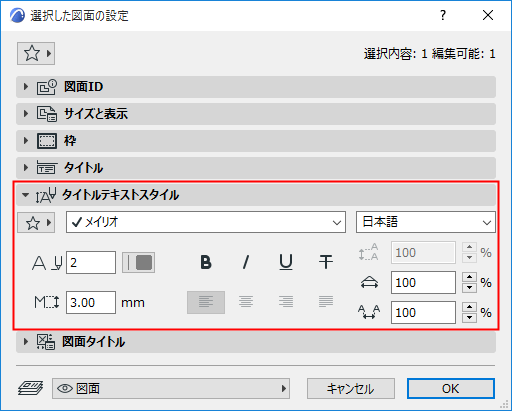Click the サイズと表示 panel icon
The height and width of the screenshot is (411, 512).
point(47,114)
